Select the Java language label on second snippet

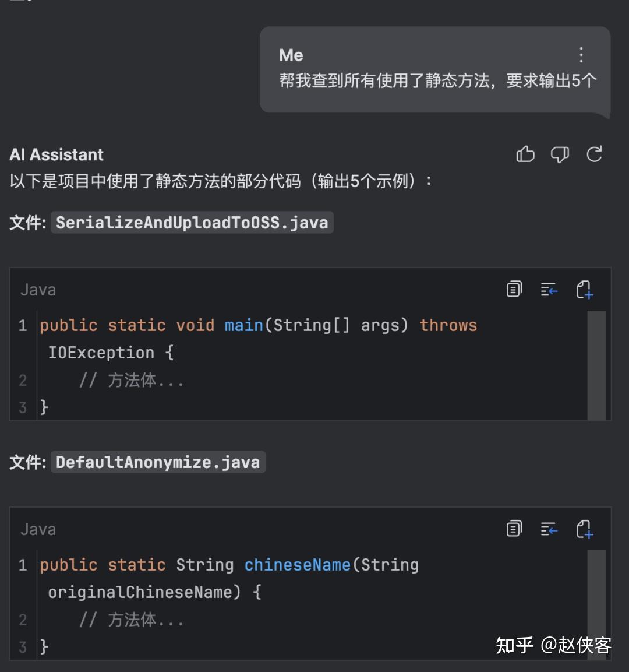point(38,529)
